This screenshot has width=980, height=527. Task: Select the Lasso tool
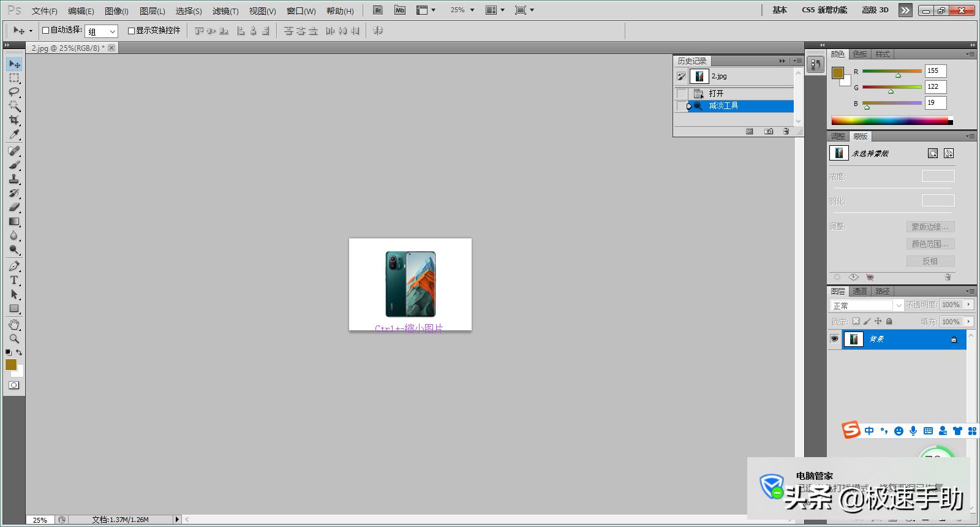pyautogui.click(x=14, y=92)
